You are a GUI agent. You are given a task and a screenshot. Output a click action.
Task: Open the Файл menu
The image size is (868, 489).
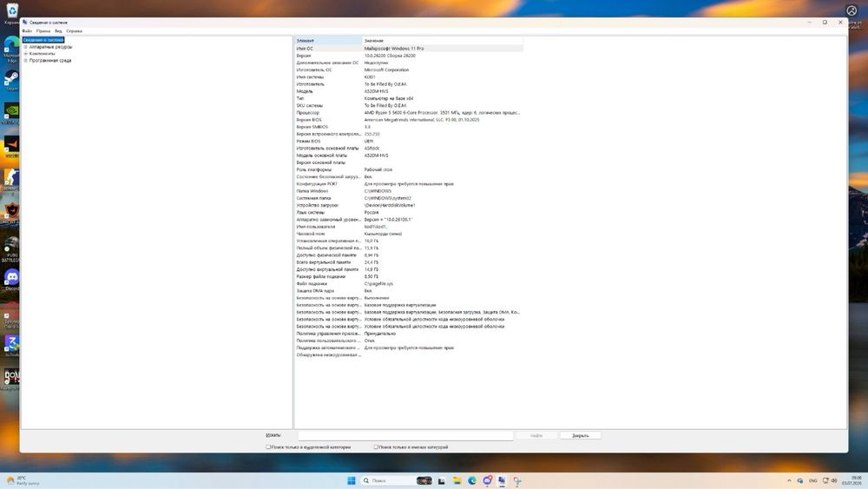coord(27,31)
